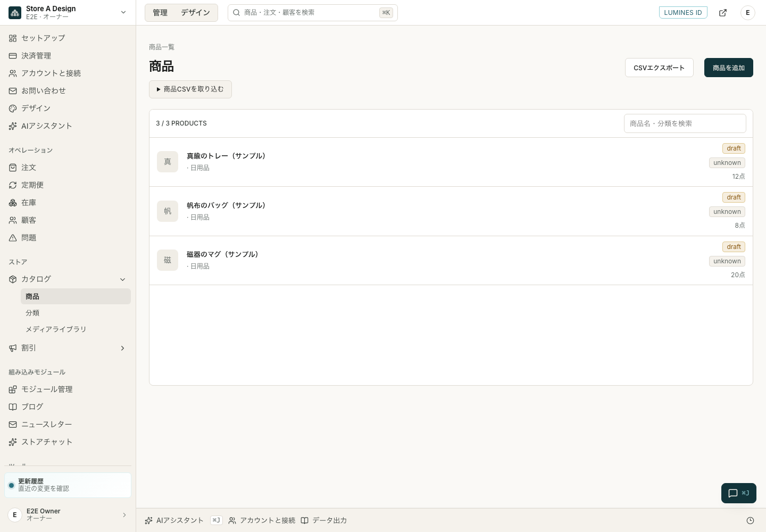Screen dimensions: 766x532
Task: Click the 商品を追加 button
Action: (729, 68)
